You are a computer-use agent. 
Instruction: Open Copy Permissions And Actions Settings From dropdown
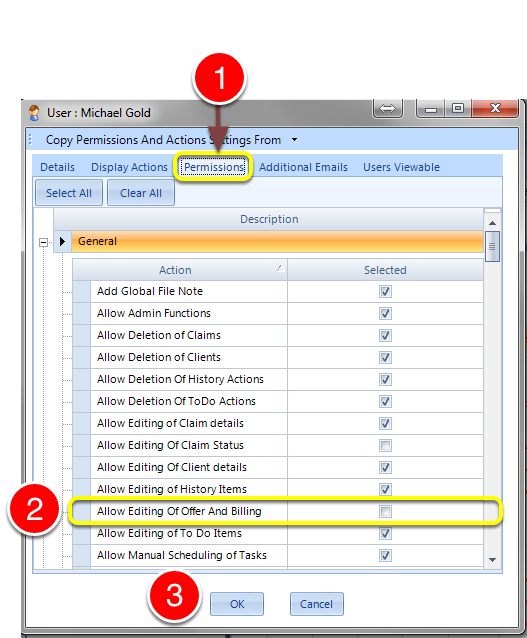pos(294,140)
